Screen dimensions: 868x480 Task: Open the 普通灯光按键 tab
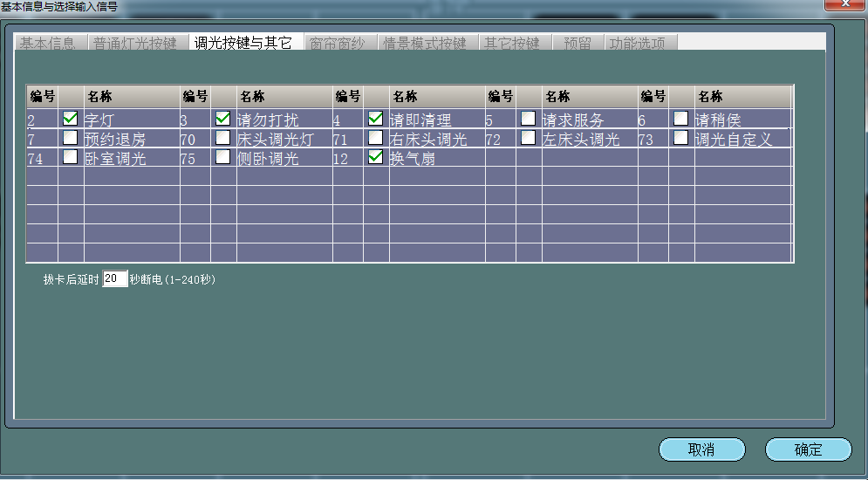(135, 43)
